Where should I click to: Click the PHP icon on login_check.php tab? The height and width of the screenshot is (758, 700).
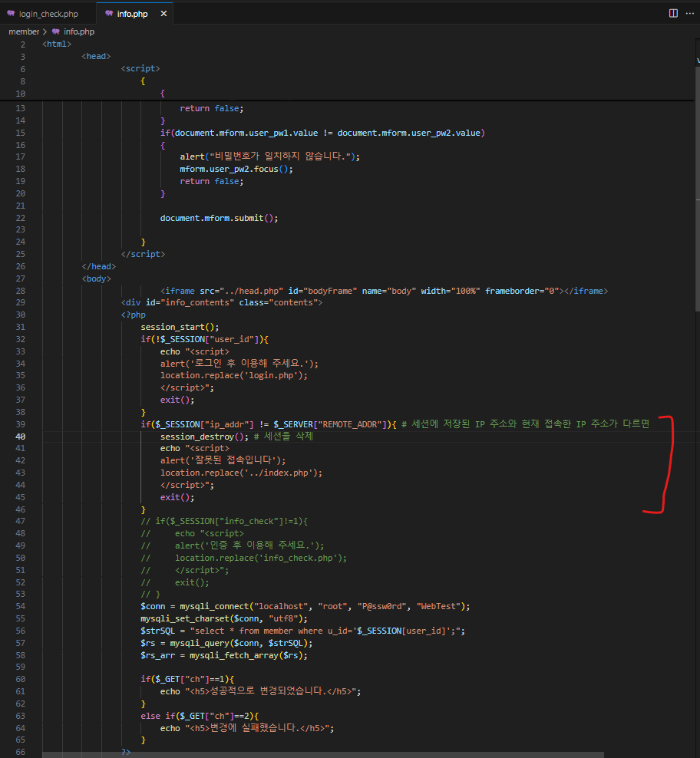click(x=11, y=14)
